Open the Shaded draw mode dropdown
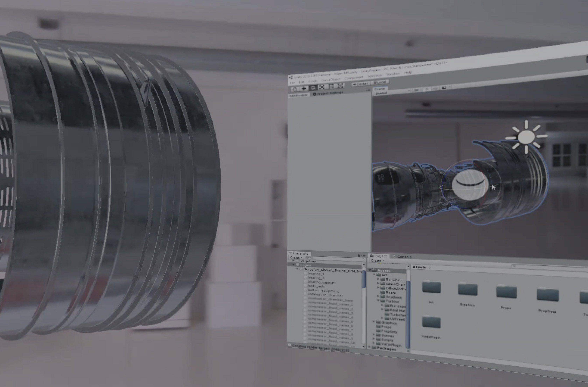The image size is (588, 387). 392,93
